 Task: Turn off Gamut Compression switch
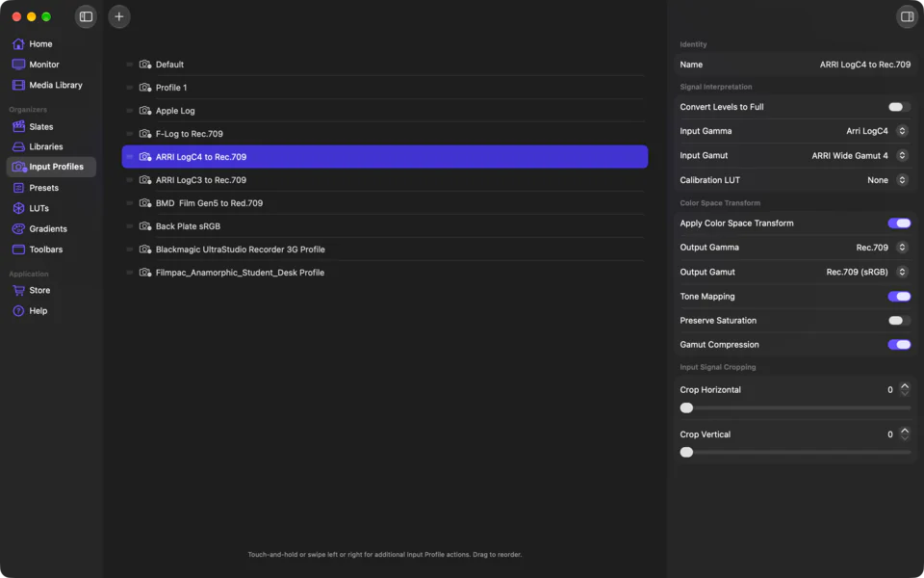coord(899,345)
